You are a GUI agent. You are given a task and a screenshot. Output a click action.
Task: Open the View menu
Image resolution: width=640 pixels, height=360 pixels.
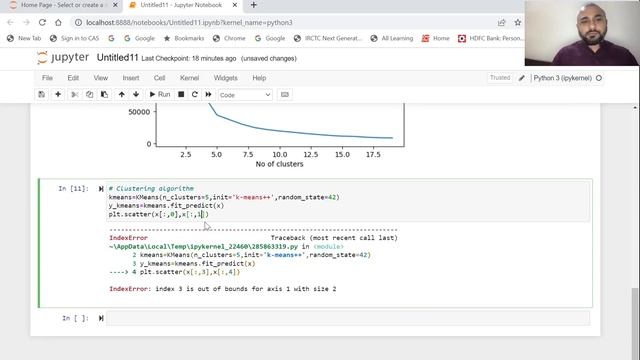[x=101, y=78]
